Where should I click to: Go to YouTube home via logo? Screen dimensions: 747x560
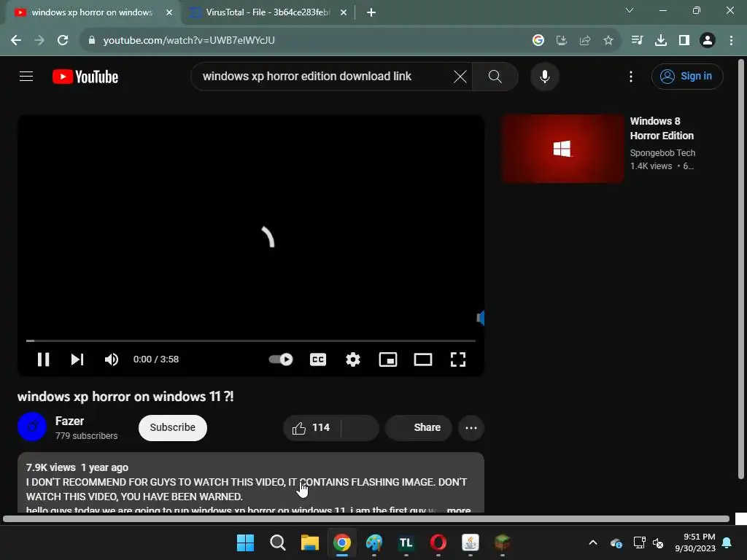(85, 77)
